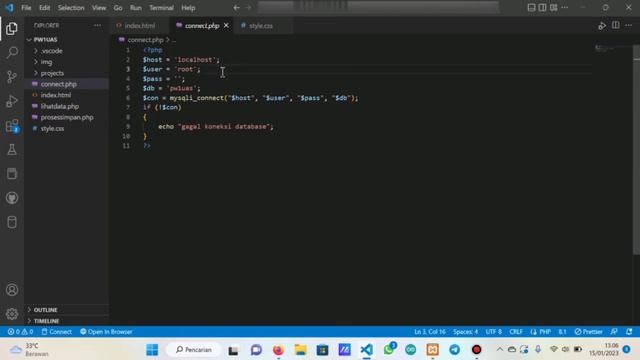Open the Run and Debug view
Image resolution: width=640 pixels, height=360 pixels.
tap(12, 101)
